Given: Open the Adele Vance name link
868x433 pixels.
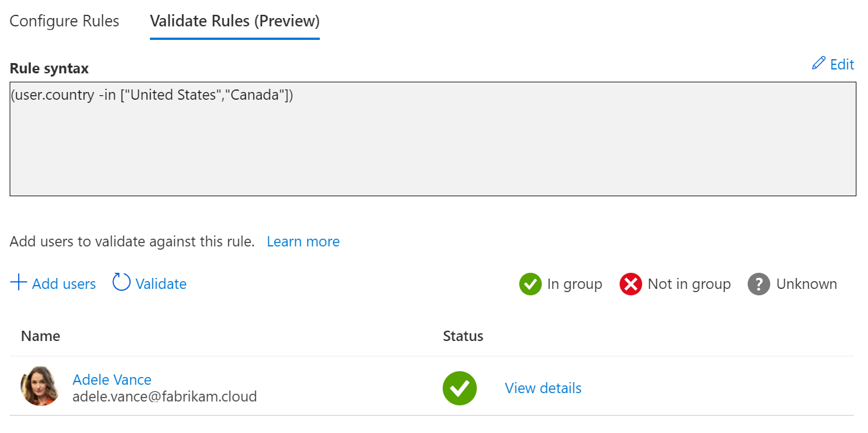Looking at the screenshot, I should tap(112, 379).
